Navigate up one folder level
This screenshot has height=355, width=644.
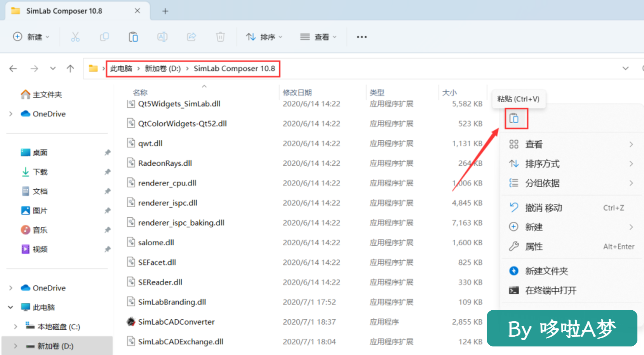click(70, 69)
